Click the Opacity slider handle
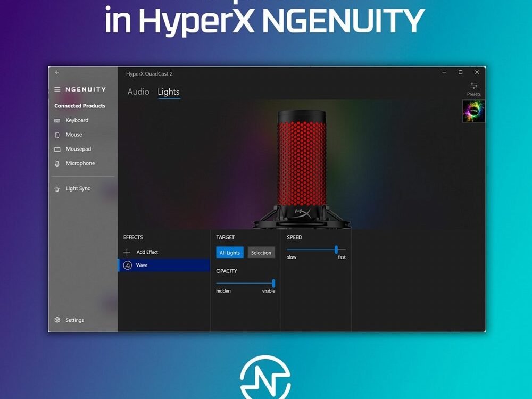Screen dimensions: 532x399 click(x=273, y=284)
